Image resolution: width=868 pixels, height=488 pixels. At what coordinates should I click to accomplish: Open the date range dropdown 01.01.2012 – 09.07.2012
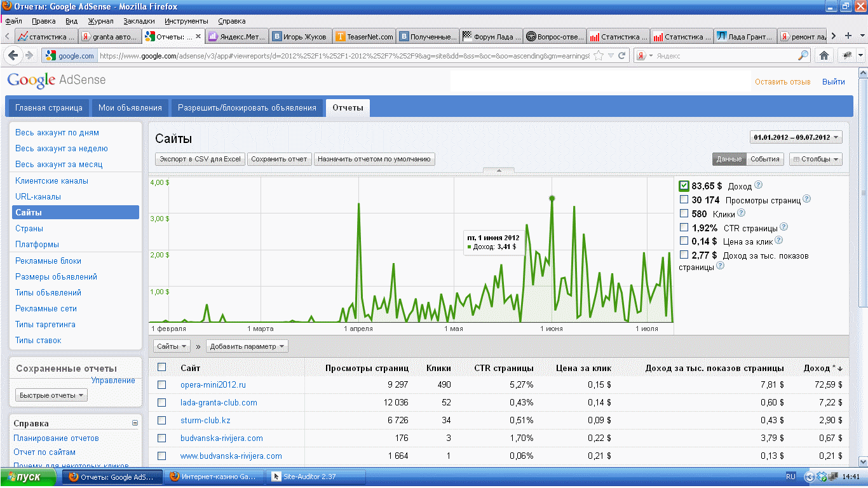796,137
